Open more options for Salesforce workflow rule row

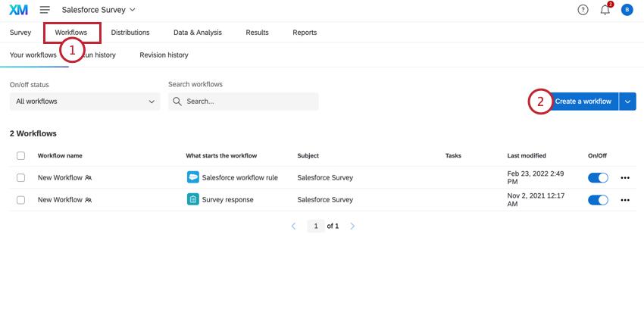[x=625, y=178]
